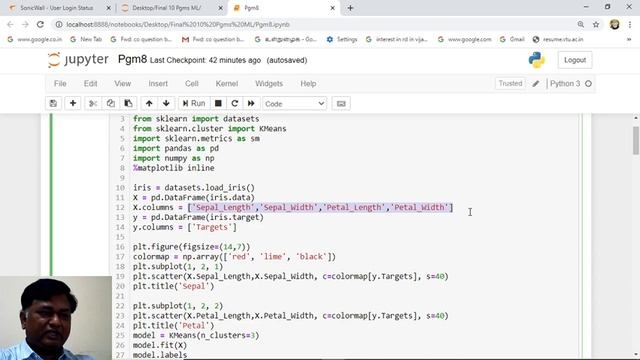
Task: Move selected cell down arrow
Action: tap(166, 104)
